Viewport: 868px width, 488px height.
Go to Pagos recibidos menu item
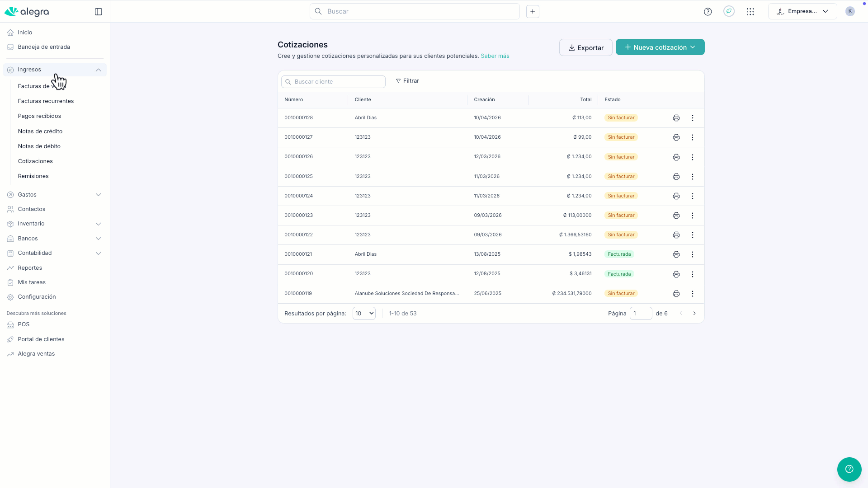39,116
